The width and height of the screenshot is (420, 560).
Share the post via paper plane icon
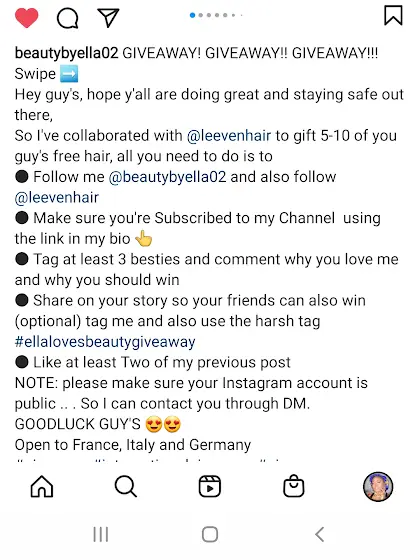pos(108,18)
